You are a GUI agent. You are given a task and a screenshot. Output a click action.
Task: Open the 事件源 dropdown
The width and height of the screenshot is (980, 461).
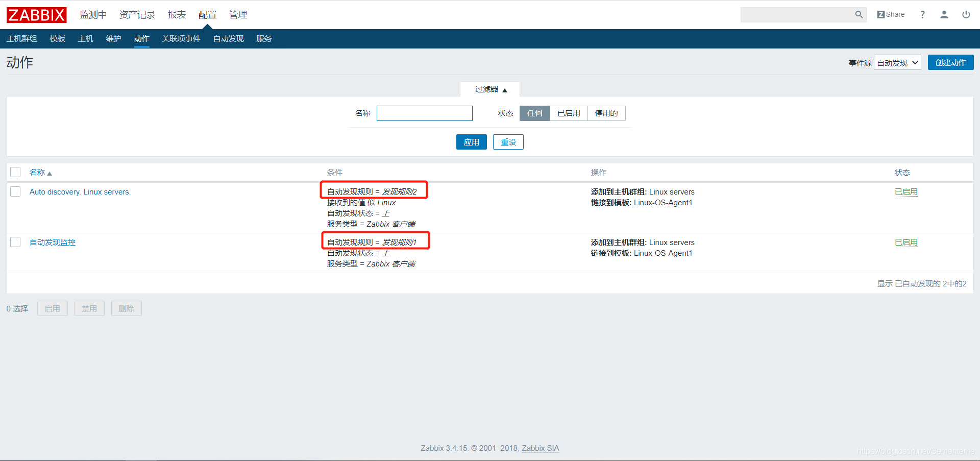point(897,63)
